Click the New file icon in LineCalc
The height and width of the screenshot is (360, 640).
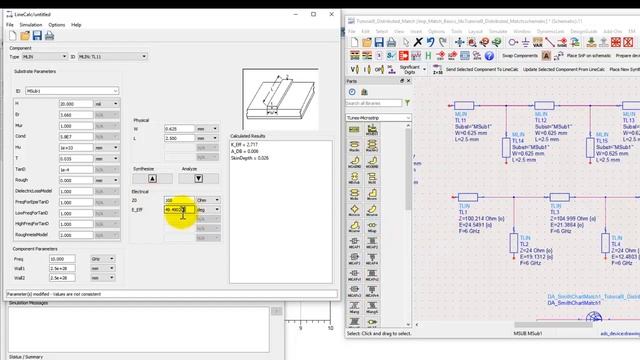[13, 36]
